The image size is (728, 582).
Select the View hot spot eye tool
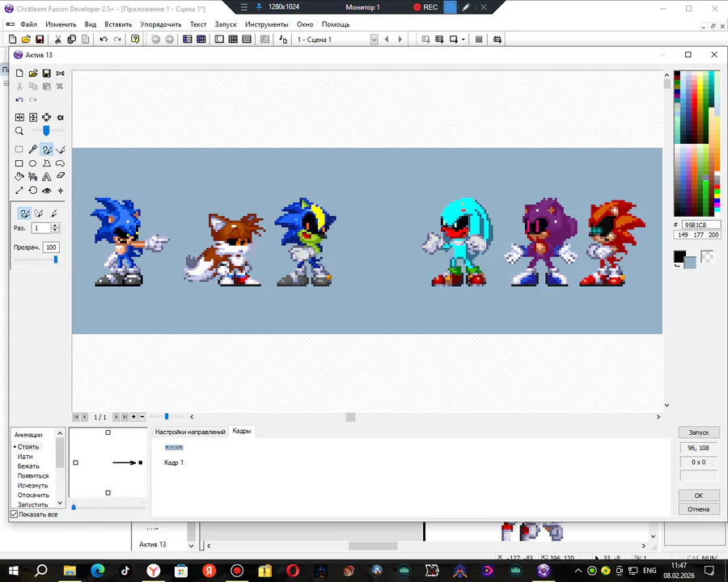[46, 190]
